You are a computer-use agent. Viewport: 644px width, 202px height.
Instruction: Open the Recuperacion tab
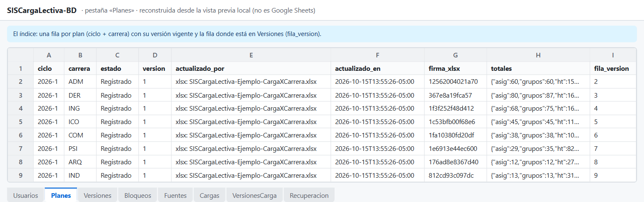(309, 195)
